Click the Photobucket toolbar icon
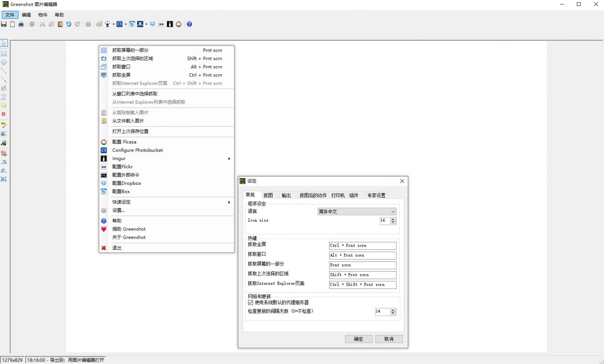This screenshot has height=364, width=604. [120, 24]
